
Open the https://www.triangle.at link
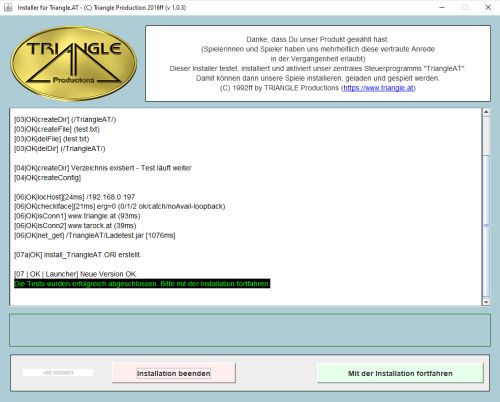(x=378, y=88)
